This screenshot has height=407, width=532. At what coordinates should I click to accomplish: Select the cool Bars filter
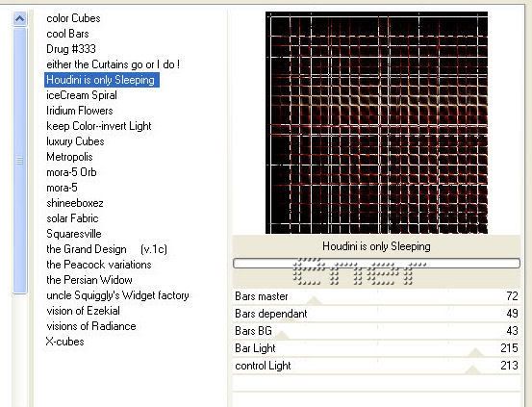point(67,34)
